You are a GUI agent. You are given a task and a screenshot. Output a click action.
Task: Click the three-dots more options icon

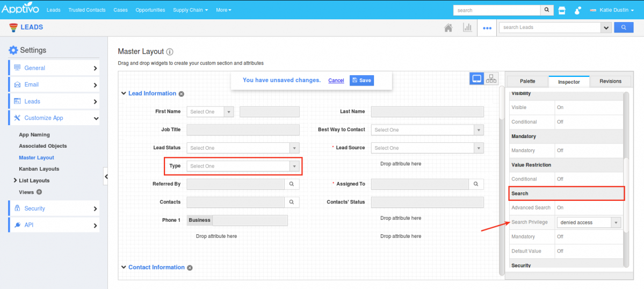[487, 28]
